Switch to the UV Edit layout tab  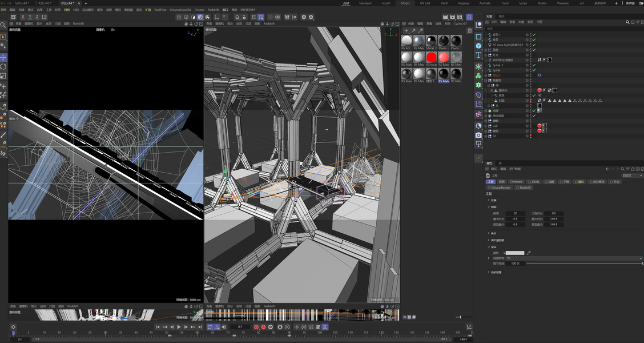pyautogui.click(x=425, y=3)
